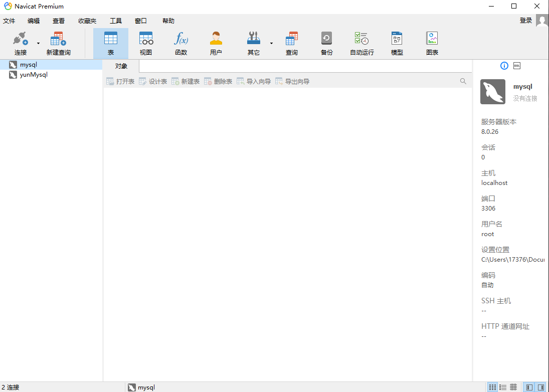The image size is (549, 392).
Task: Open the 收藏夹 (Favorites) menu
Action: (87, 21)
